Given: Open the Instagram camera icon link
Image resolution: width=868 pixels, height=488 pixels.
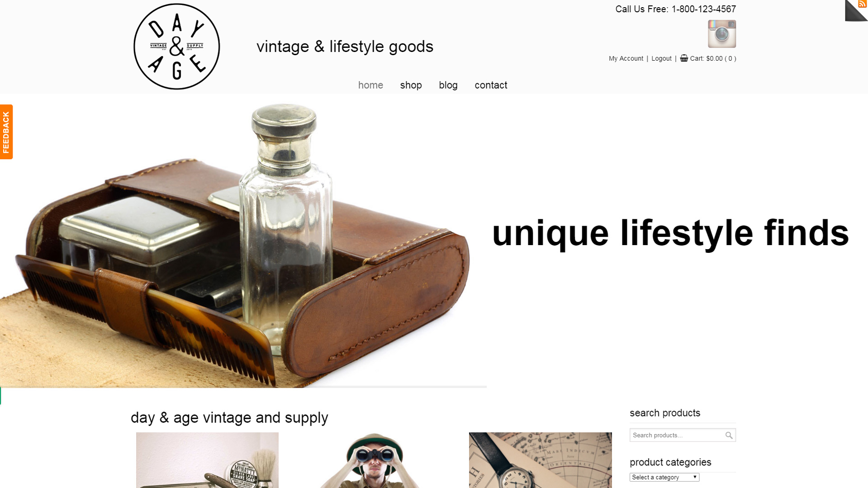Looking at the screenshot, I should (721, 34).
